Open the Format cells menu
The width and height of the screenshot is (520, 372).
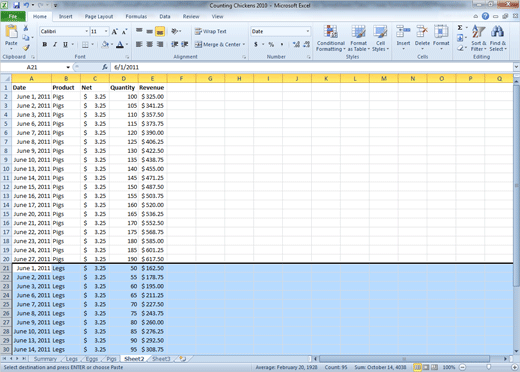click(441, 37)
